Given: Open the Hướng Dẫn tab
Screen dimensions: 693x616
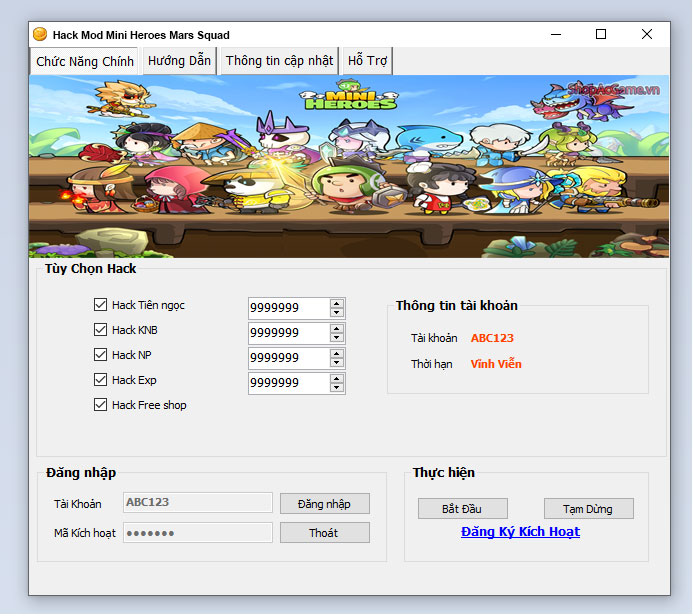Looking at the screenshot, I should point(179,61).
